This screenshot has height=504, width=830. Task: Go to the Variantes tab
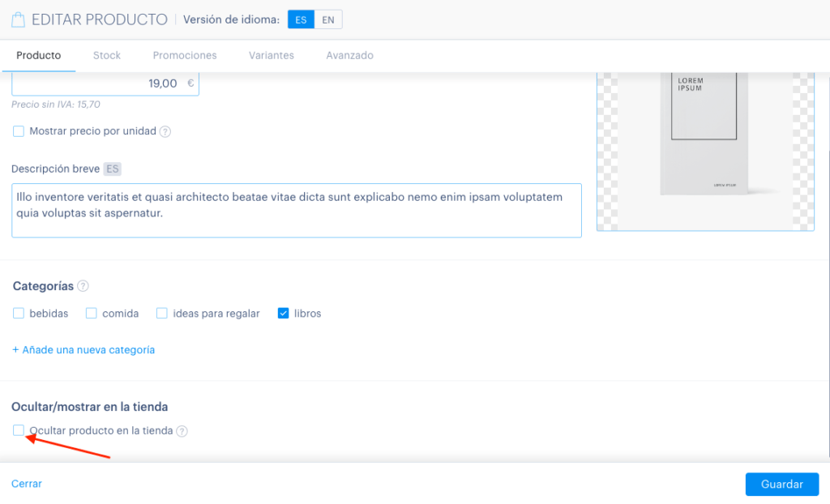coord(272,55)
